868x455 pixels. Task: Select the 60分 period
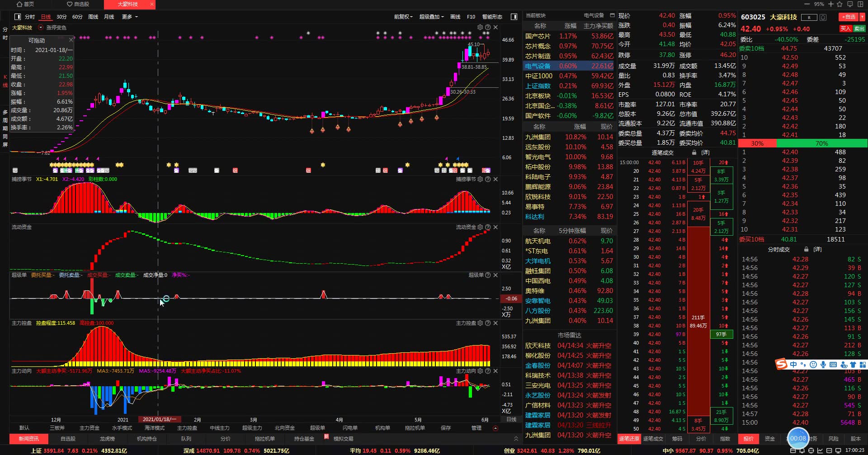(77, 17)
